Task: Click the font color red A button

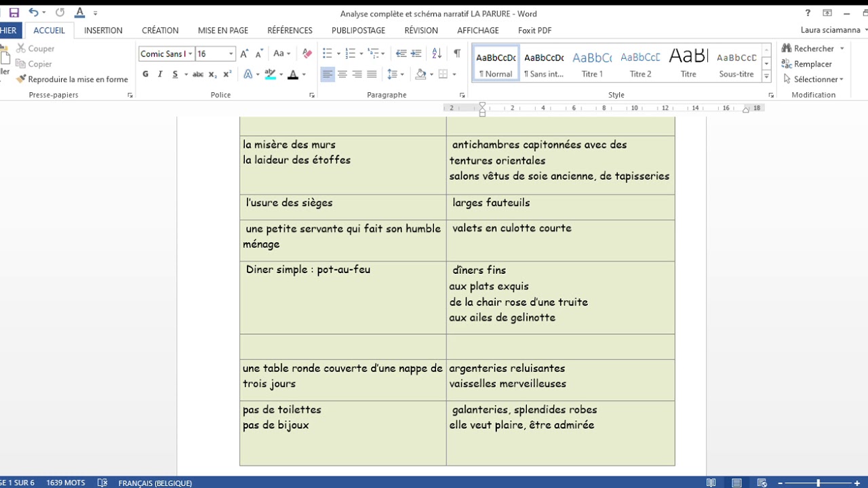Action: (293, 75)
